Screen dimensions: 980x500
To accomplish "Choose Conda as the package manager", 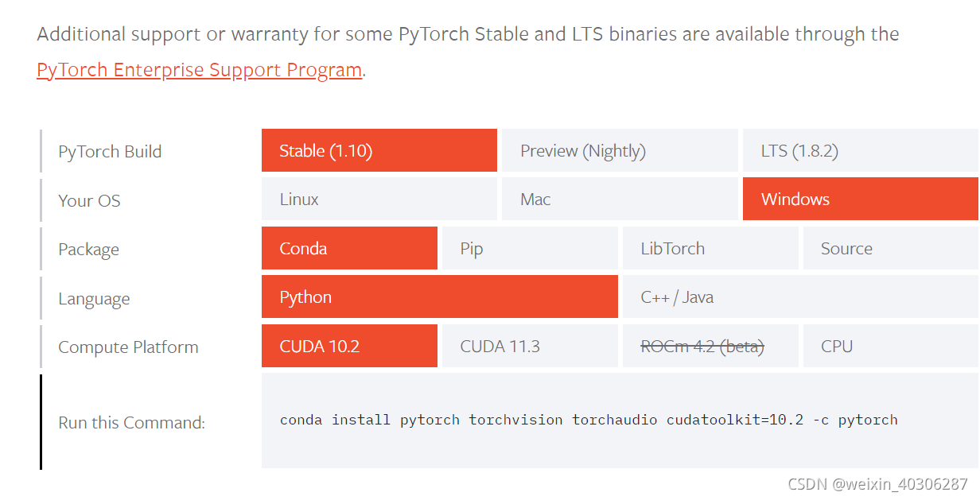I will coord(348,248).
